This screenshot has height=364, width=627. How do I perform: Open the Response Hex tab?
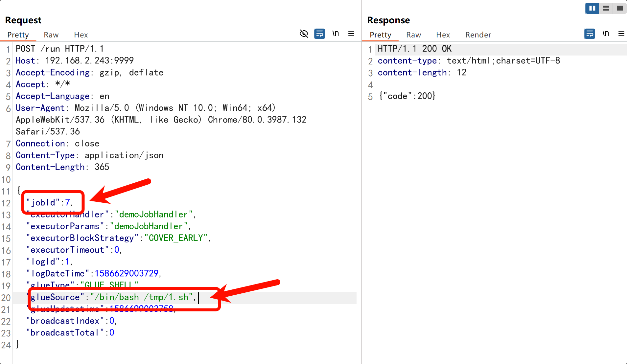443,35
